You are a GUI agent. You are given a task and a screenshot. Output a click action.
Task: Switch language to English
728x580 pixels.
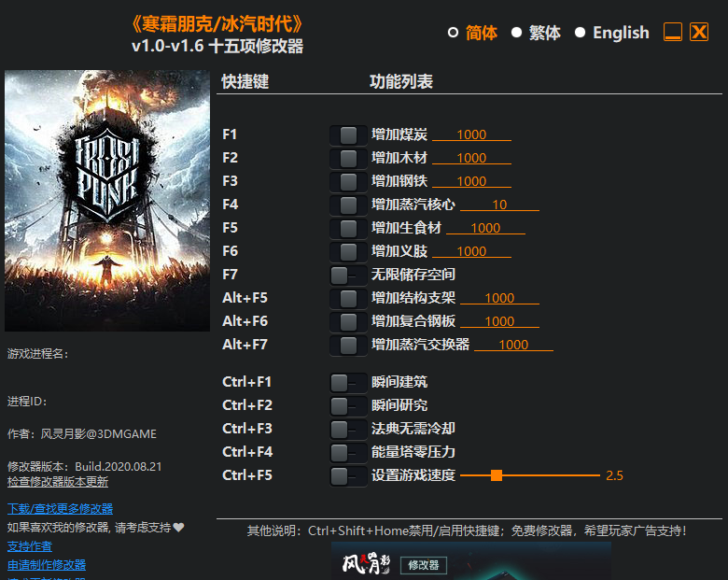pyautogui.click(x=580, y=33)
